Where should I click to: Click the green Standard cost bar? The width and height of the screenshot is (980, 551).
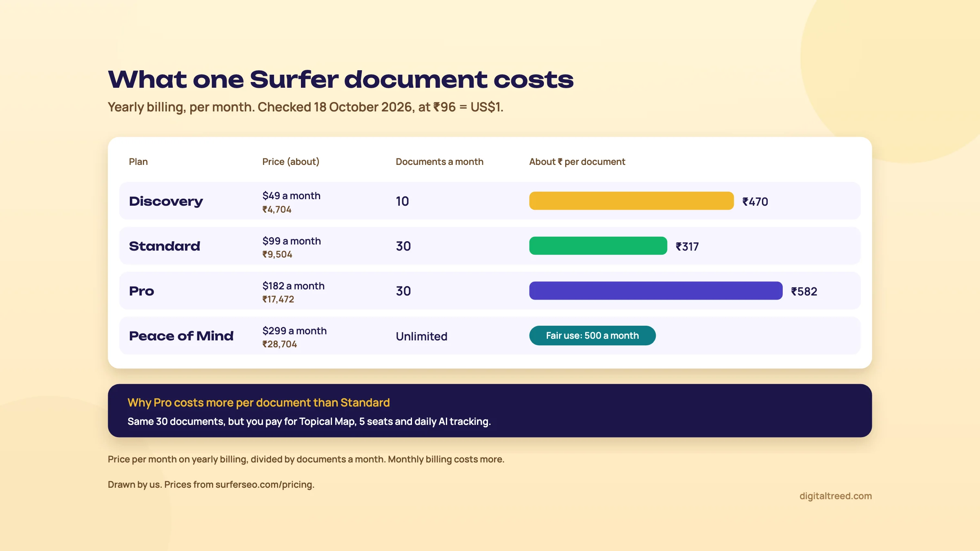click(598, 246)
